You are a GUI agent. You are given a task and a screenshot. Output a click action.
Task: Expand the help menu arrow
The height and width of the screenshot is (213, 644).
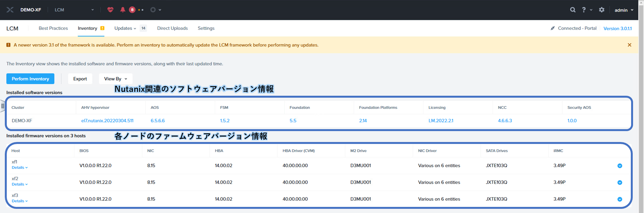point(591,10)
